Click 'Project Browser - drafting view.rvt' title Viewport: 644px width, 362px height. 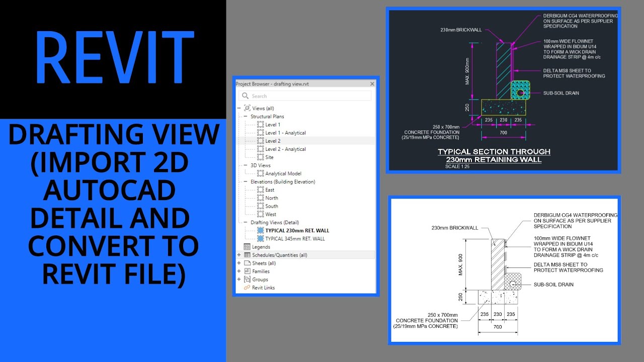273,84
